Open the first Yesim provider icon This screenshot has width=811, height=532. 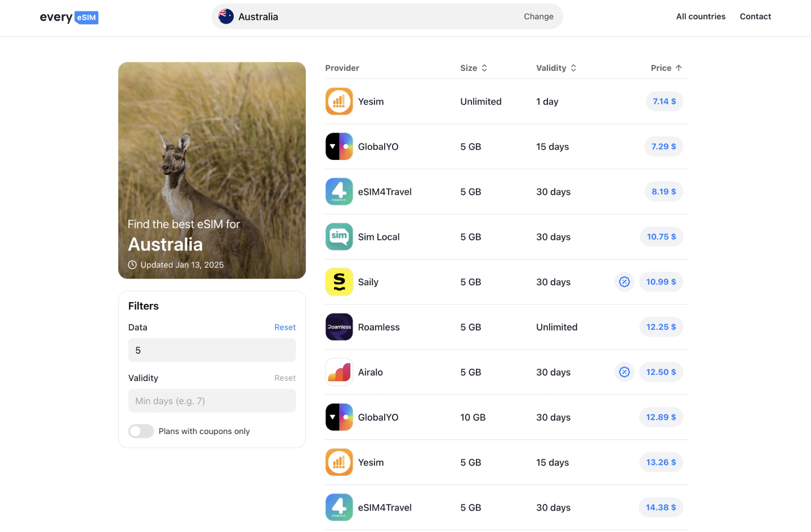[x=339, y=101]
